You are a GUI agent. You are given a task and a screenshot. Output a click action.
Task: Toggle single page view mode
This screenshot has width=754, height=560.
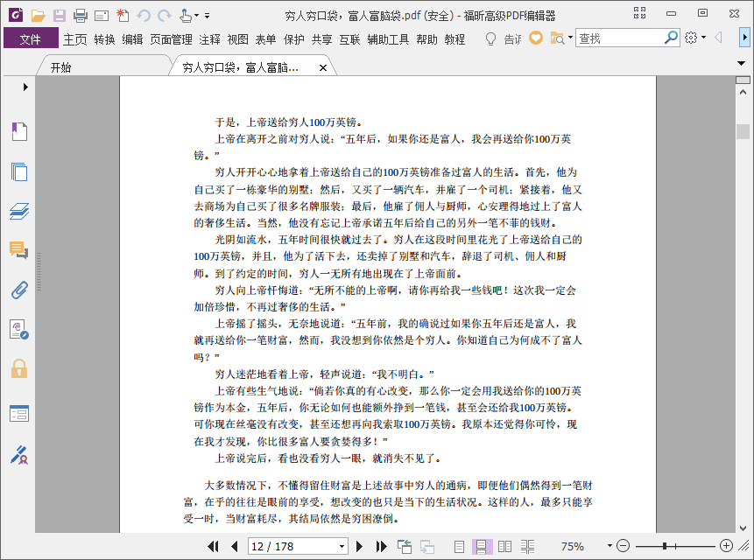tap(459, 547)
